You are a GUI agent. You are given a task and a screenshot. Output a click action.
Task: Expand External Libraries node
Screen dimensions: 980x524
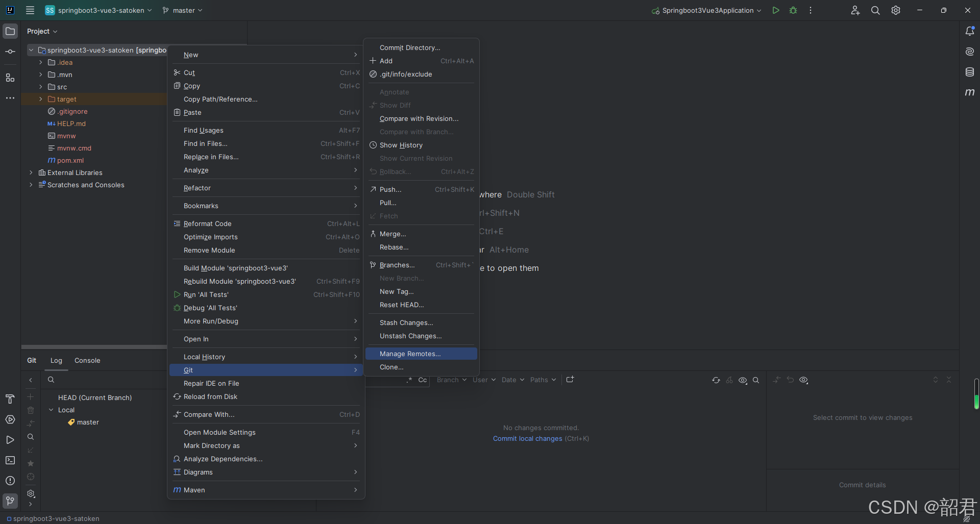click(x=31, y=172)
